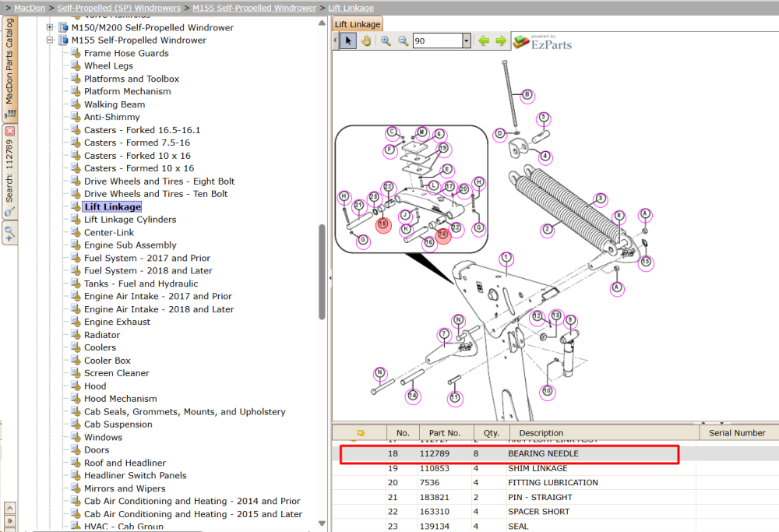Click callout B near the long rod
This screenshot has width=779, height=532.
[x=527, y=95]
